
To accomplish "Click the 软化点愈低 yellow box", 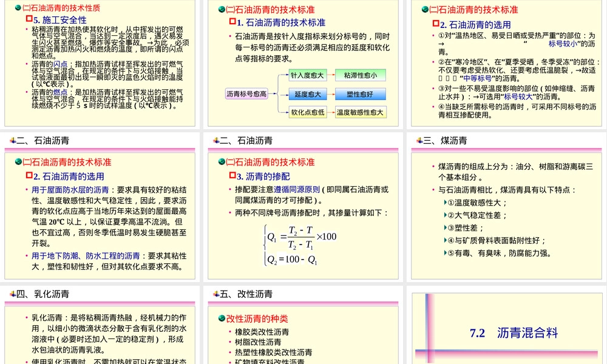I will click(308, 112).
